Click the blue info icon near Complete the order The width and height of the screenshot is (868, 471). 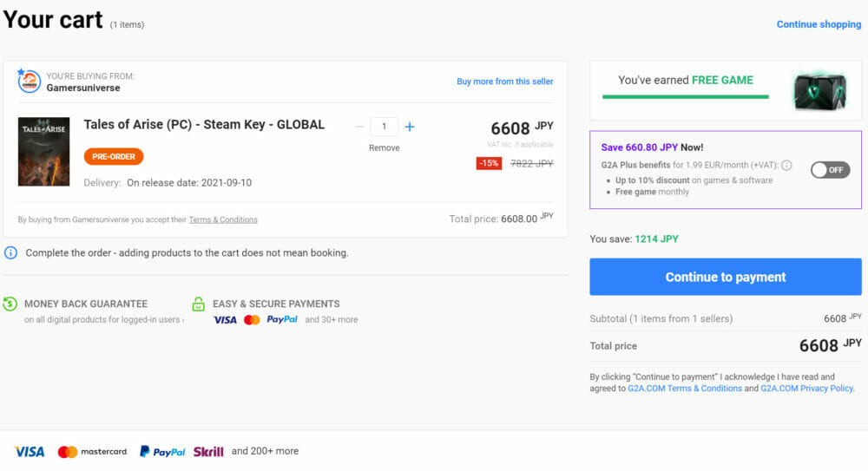[10, 253]
